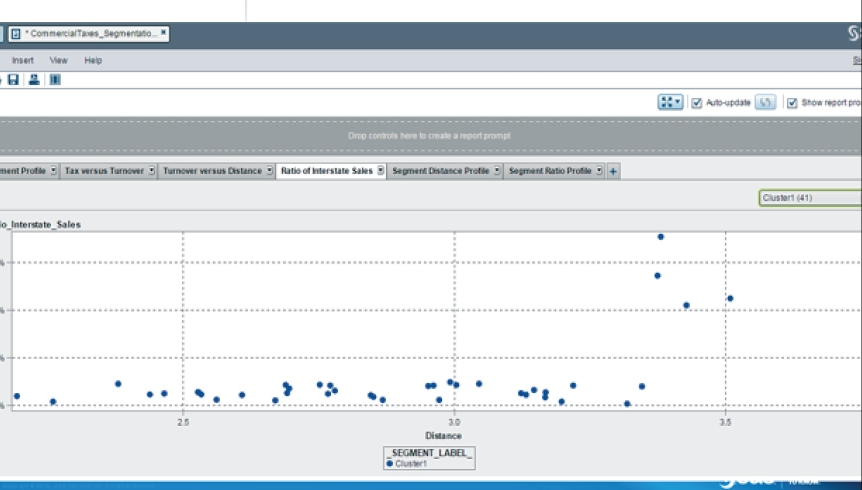Click the Print icon in toolbar
This screenshot has width=862, height=490.
coord(34,80)
